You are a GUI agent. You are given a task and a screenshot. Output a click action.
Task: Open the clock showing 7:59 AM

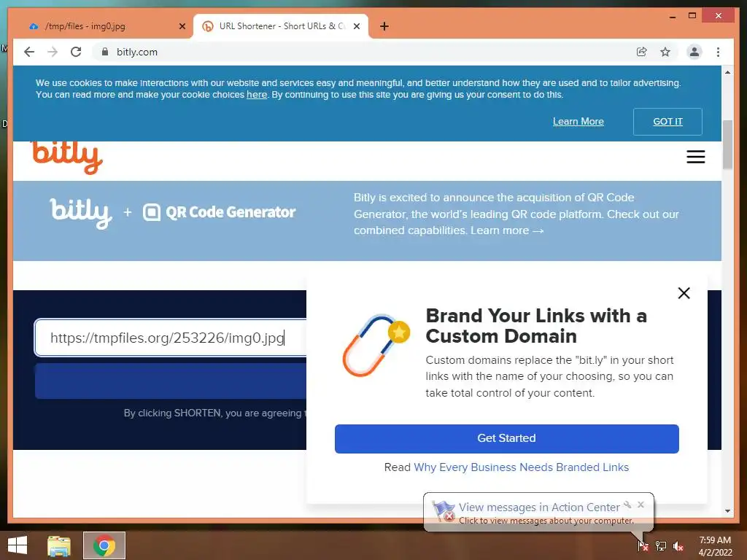pyautogui.click(x=715, y=546)
